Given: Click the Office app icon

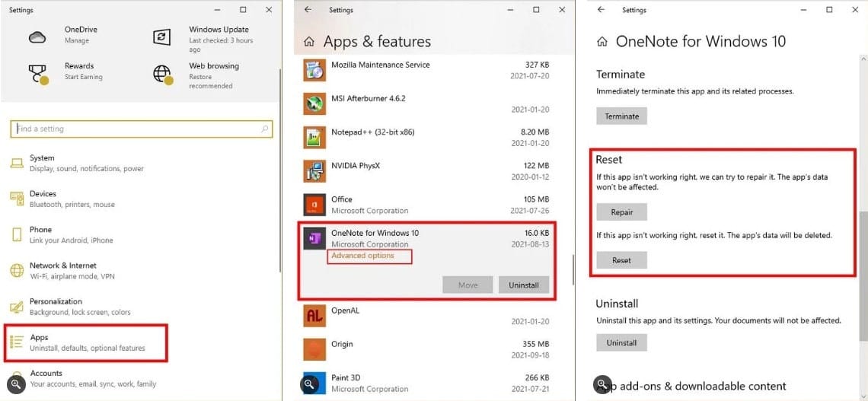Looking at the screenshot, I should [314, 205].
